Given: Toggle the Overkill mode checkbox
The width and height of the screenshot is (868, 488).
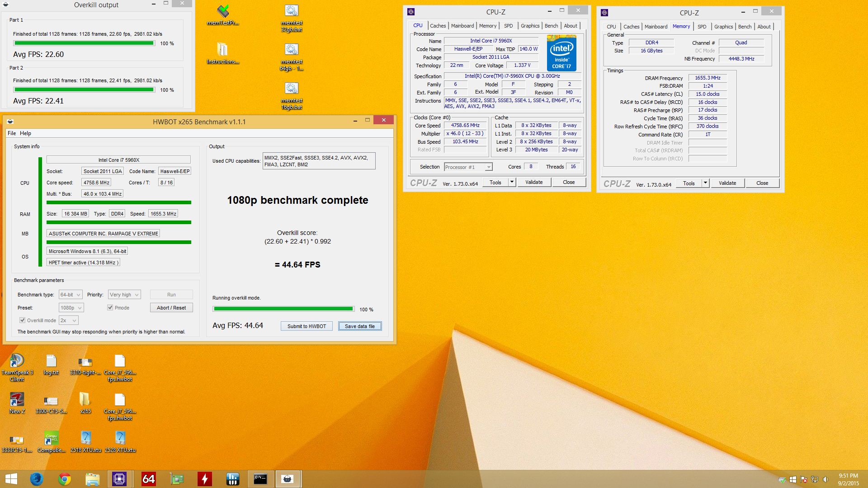Looking at the screenshot, I should click(x=22, y=320).
